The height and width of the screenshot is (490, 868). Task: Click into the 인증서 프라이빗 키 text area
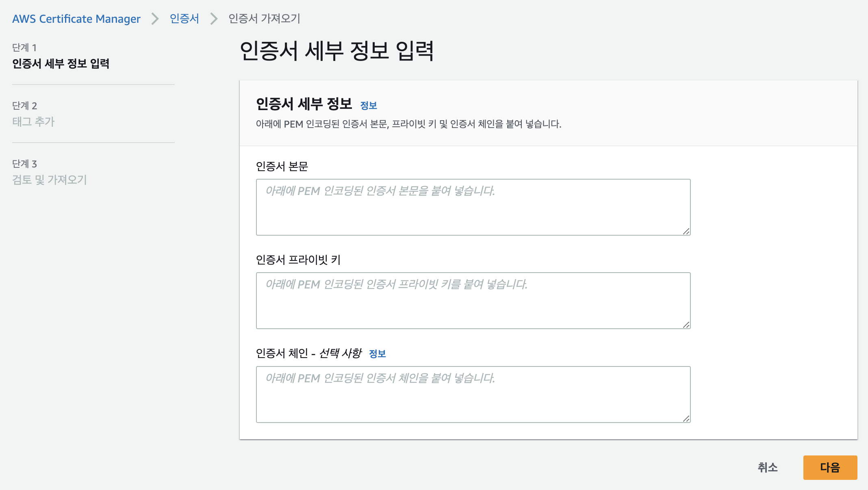coord(473,301)
